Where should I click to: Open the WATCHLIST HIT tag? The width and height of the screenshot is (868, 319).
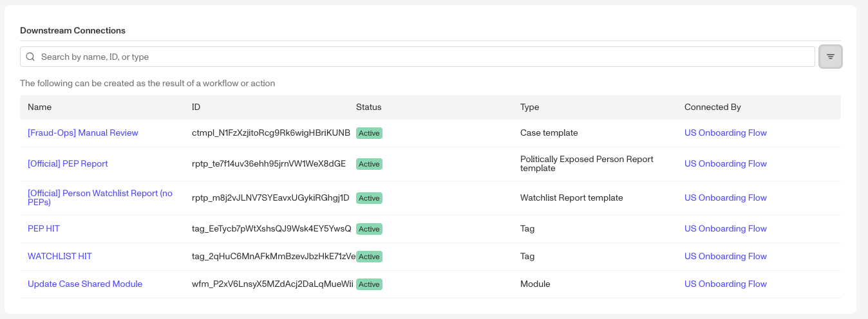click(60, 257)
